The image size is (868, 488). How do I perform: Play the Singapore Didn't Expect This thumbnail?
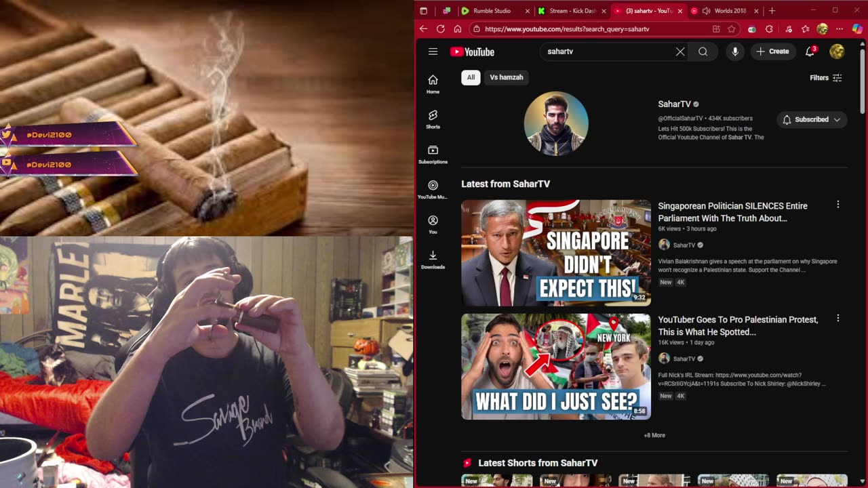click(x=556, y=253)
